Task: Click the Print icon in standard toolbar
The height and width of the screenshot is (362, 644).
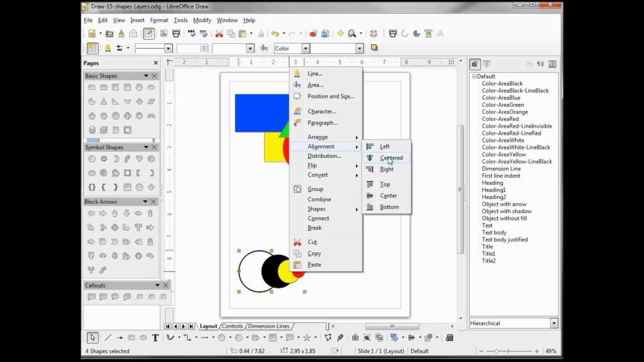Action: click(176, 34)
